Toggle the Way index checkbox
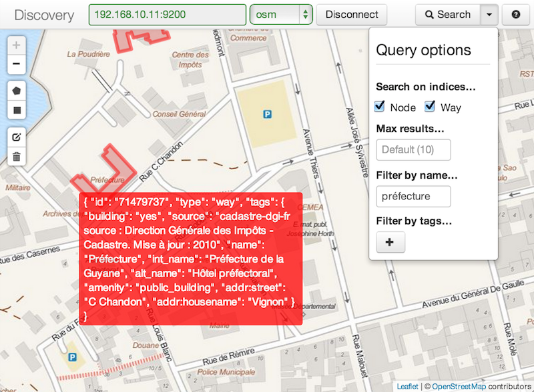This screenshot has width=534, height=392. (x=430, y=107)
